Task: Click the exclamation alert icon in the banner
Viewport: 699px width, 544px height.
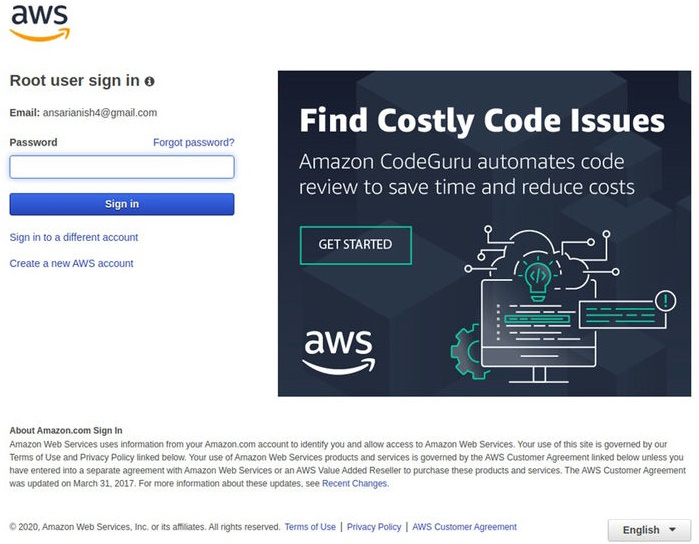Action: point(665,299)
